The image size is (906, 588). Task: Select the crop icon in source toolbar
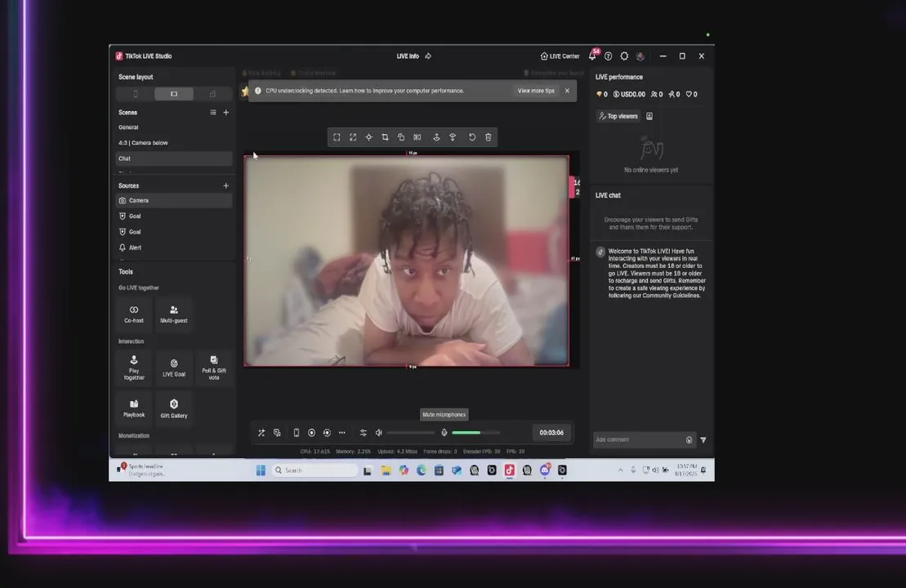385,137
